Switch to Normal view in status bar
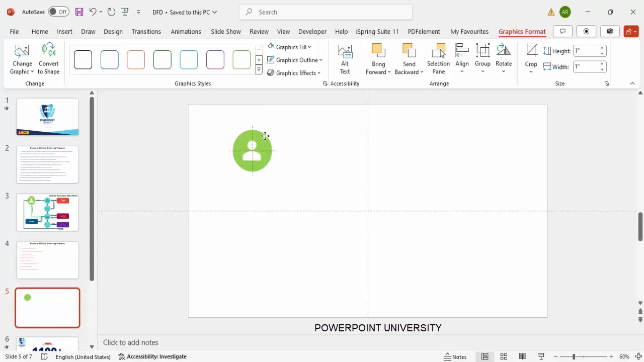 click(485, 356)
